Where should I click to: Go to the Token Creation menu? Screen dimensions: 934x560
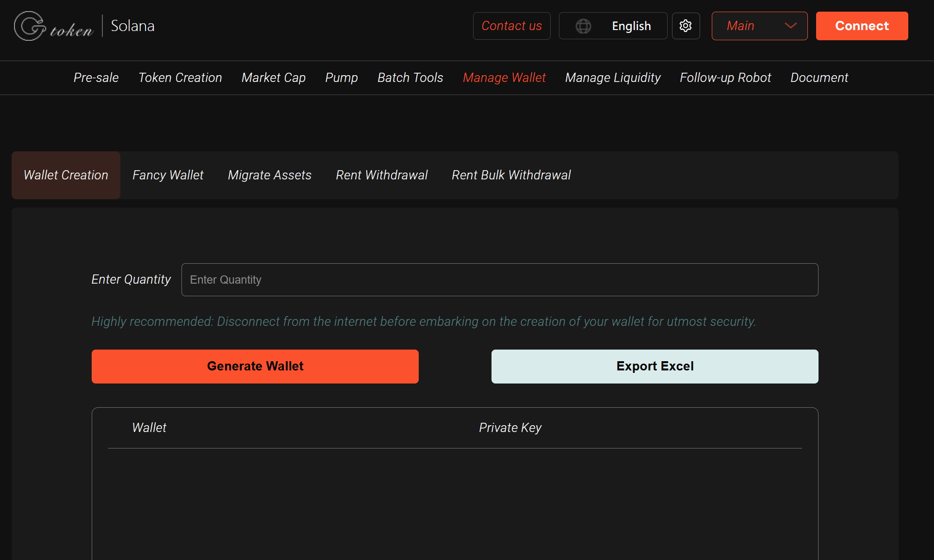(180, 78)
